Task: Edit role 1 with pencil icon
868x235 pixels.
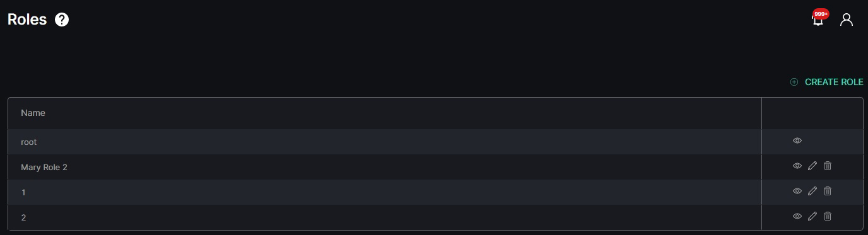Action: 812,191
